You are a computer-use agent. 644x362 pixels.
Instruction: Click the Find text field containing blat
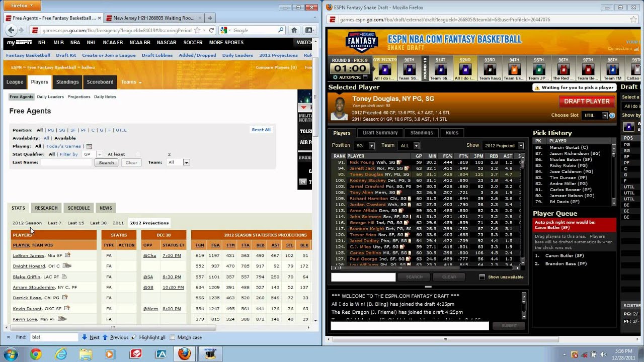click(54, 337)
